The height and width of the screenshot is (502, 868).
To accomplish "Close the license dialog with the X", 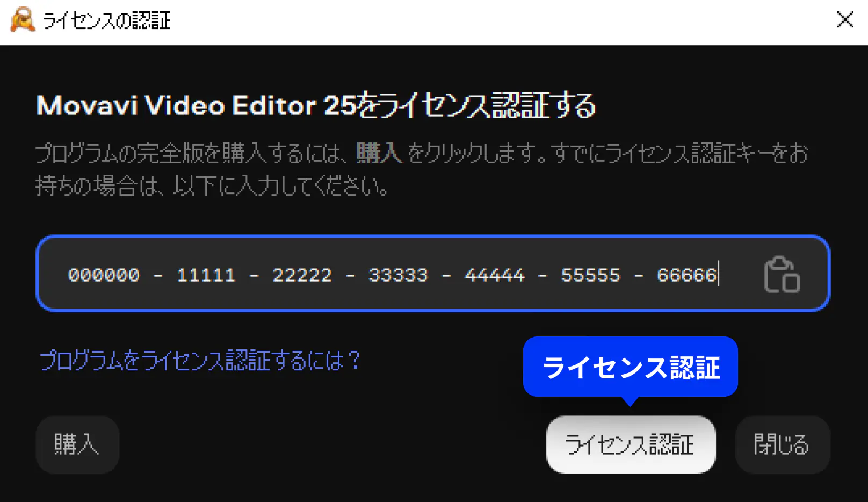I will (x=845, y=20).
